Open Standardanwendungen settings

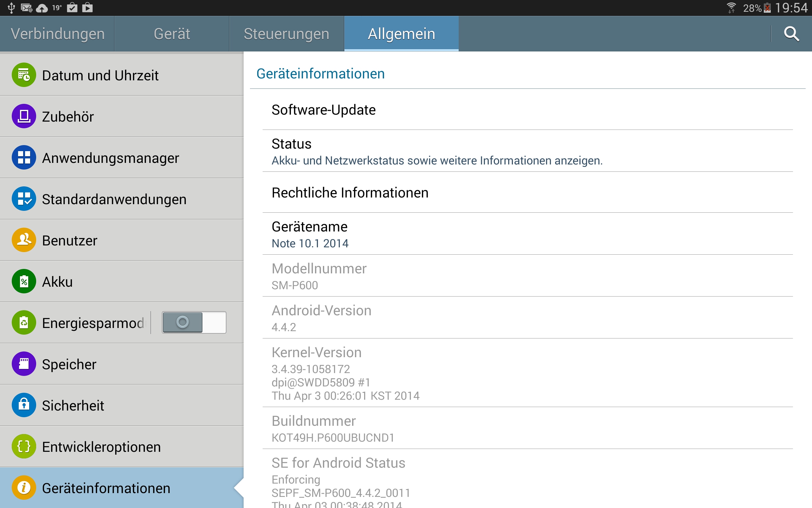[121, 199]
